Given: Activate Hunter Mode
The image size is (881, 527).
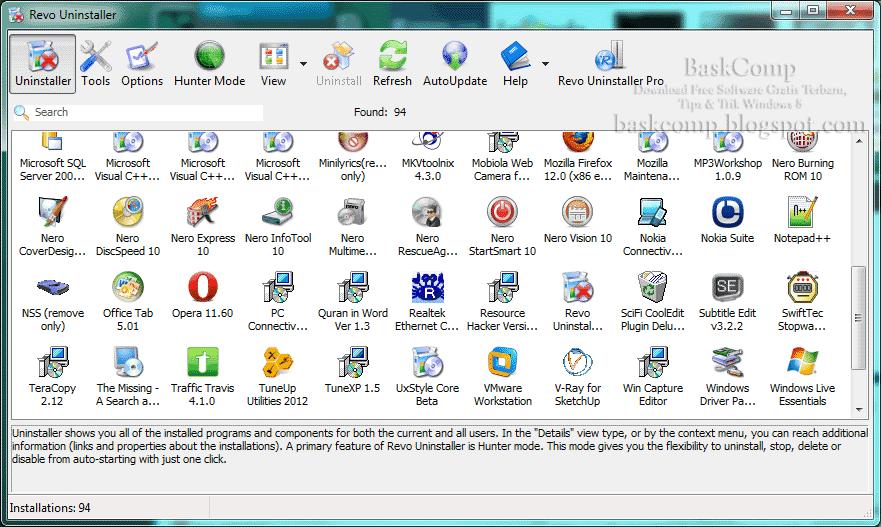Looking at the screenshot, I should [x=210, y=63].
